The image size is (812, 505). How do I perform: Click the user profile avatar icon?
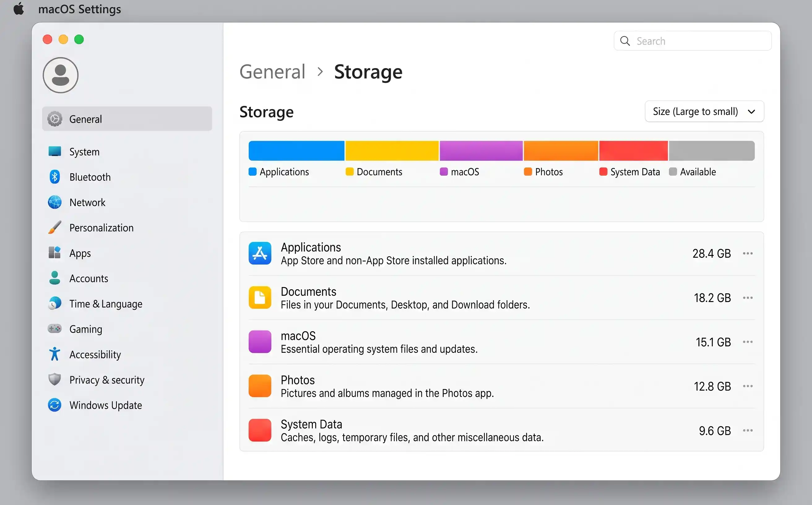pyautogui.click(x=60, y=75)
